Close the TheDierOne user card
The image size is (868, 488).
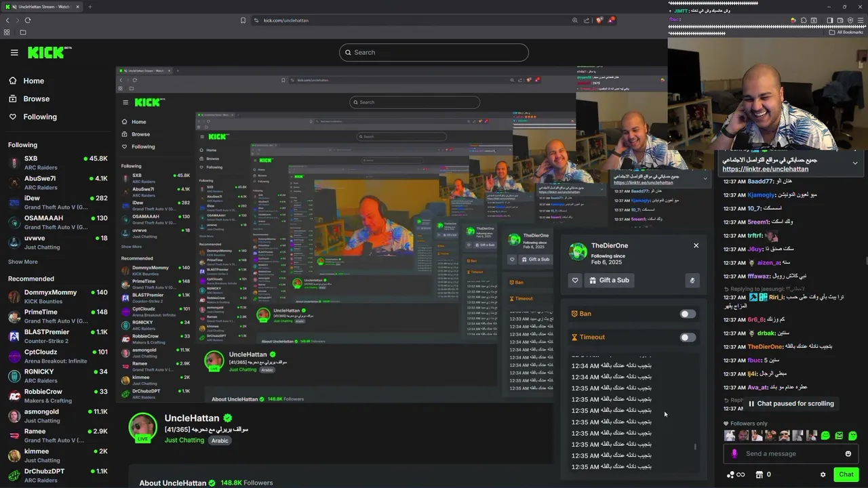pyautogui.click(x=696, y=245)
